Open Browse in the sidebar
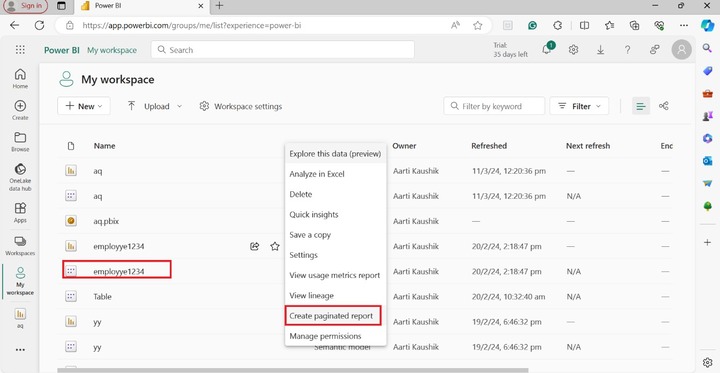Screen dimensions: 720x373 [20, 142]
